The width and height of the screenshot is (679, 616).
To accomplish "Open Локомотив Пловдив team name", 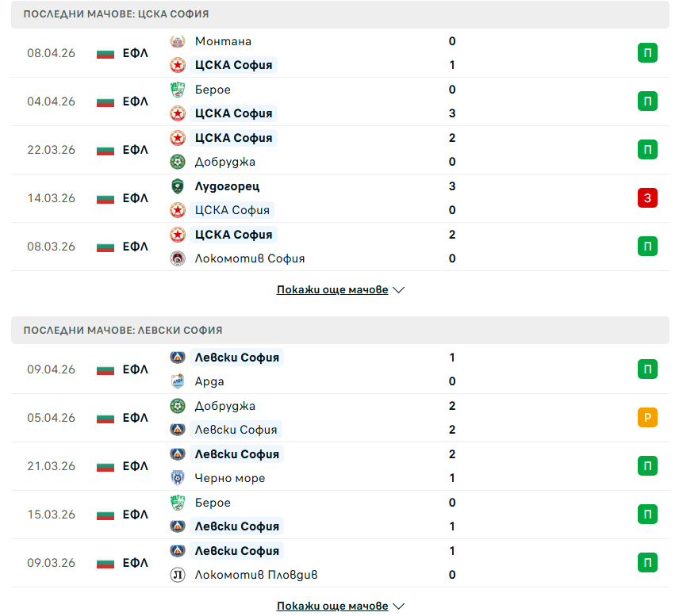I will pyautogui.click(x=256, y=575).
